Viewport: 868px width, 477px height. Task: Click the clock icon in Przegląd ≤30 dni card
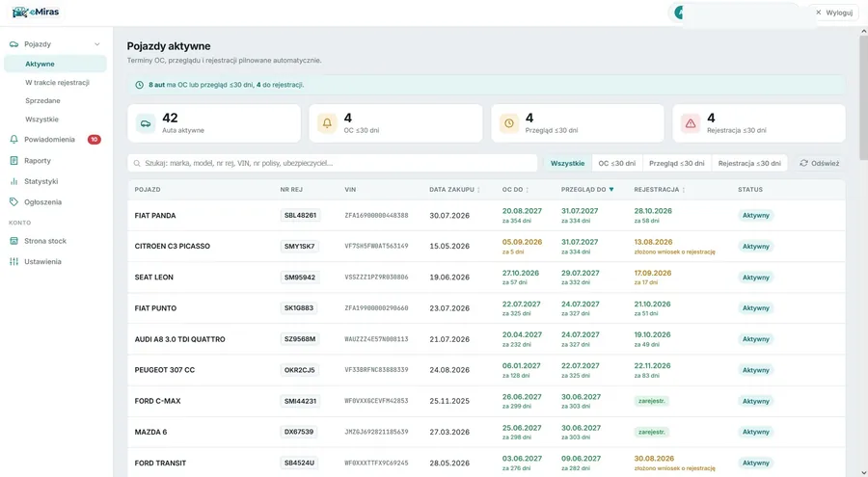508,123
